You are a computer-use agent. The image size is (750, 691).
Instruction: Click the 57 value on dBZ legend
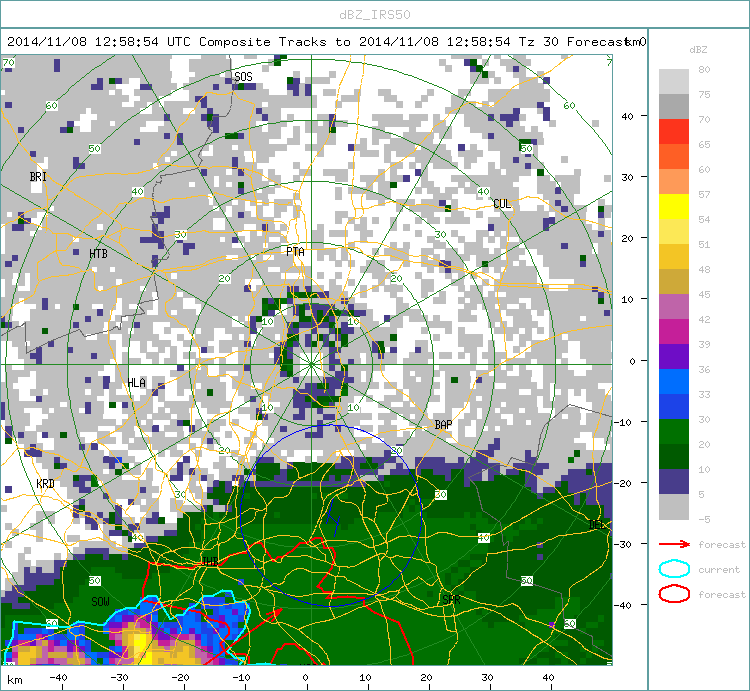click(704, 194)
